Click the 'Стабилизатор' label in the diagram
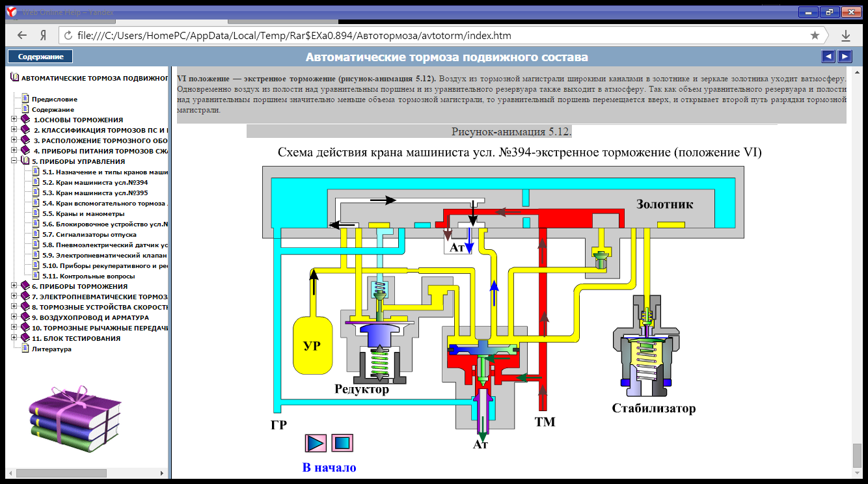 653,409
